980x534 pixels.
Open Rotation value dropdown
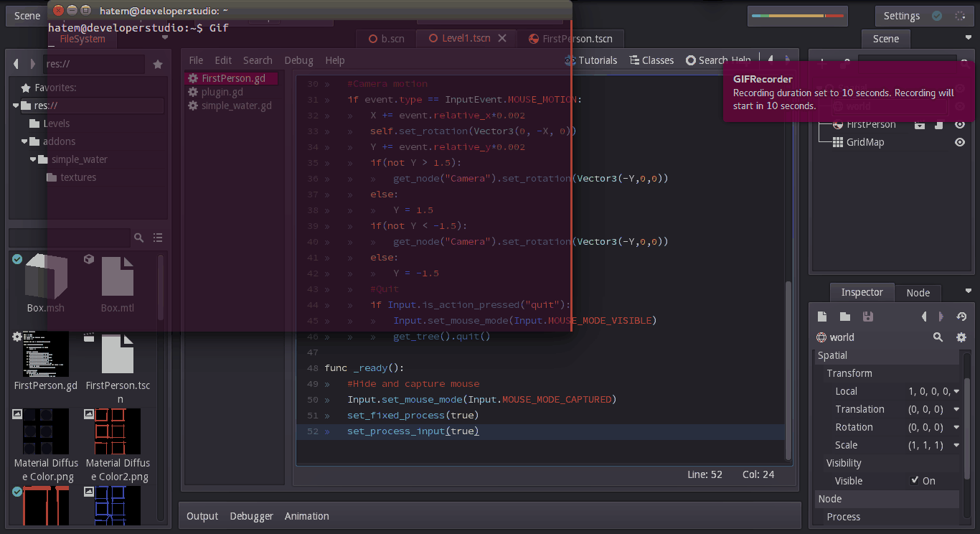(956, 427)
